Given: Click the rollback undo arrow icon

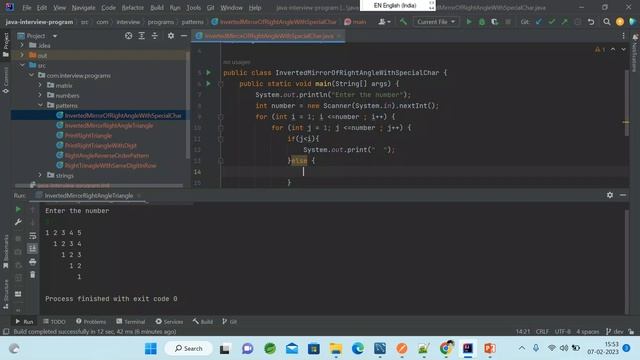Looking at the screenshot, I should 591,22.
